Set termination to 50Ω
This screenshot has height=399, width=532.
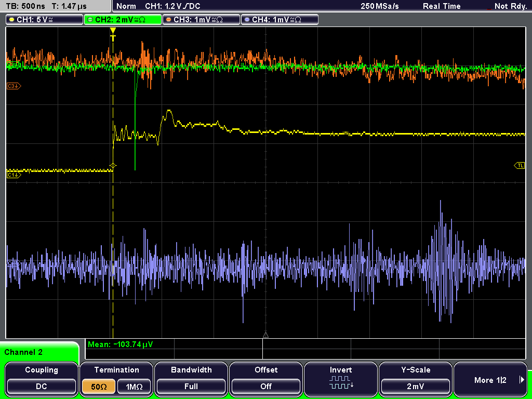[99, 387]
